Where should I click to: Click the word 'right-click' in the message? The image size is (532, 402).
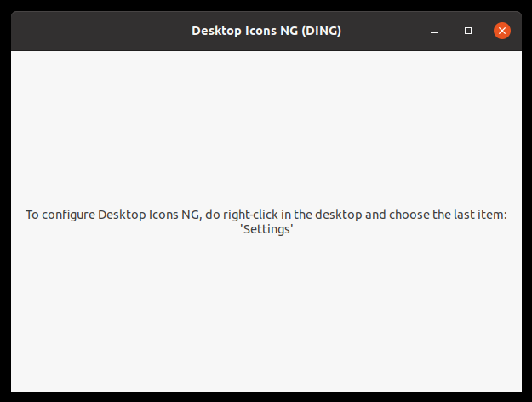pyautogui.click(x=257, y=215)
